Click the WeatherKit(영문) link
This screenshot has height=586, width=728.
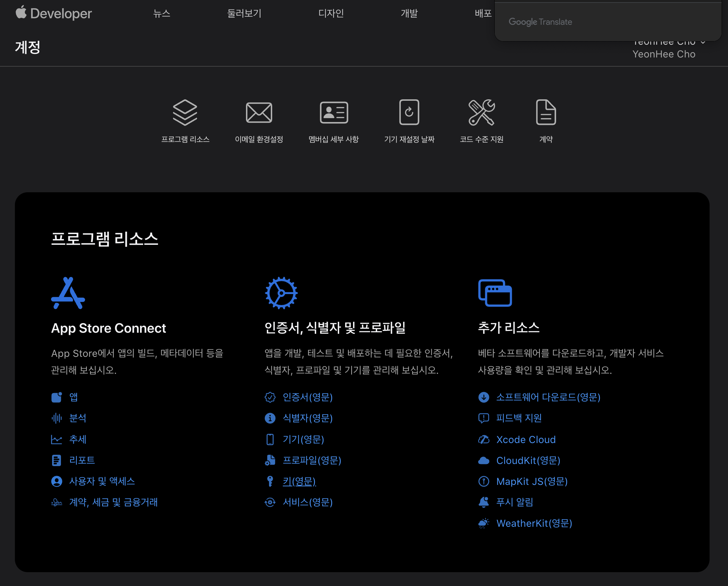tap(534, 523)
